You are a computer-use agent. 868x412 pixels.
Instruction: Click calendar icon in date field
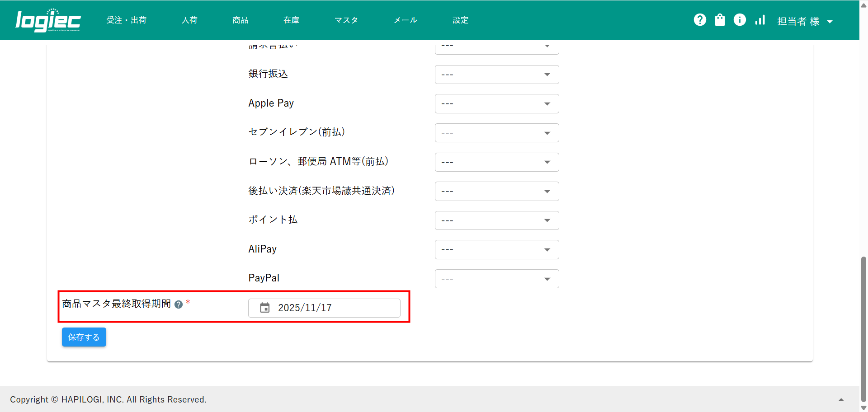point(265,308)
